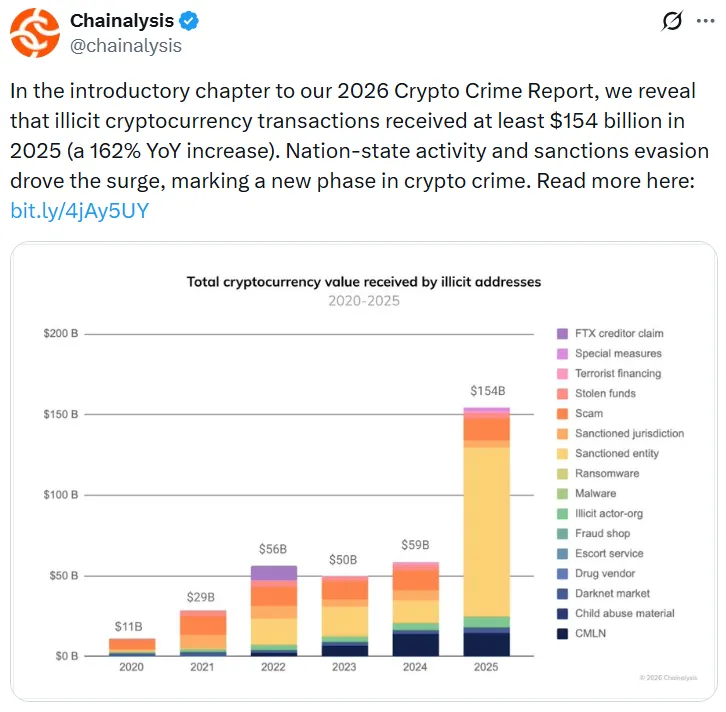The width and height of the screenshot is (726, 712).
Task: Click the Terrorist financing legend swatch
Action: (x=562, y=373)
